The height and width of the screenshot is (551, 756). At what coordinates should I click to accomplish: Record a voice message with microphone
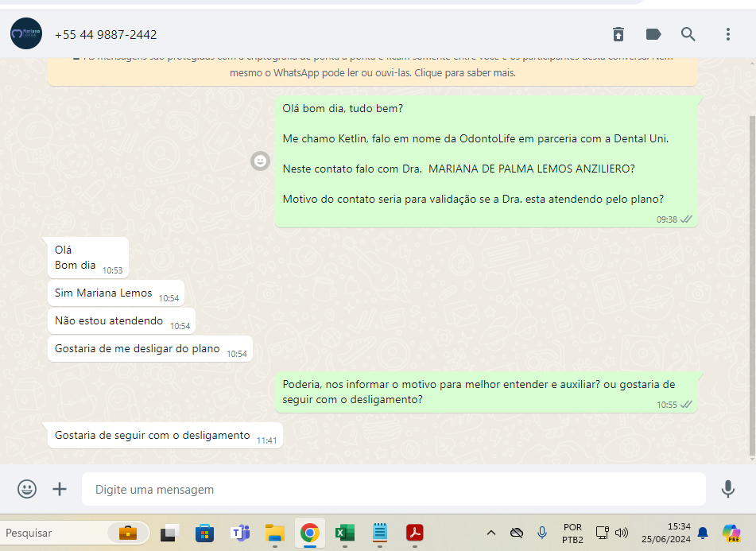[727, 489]
